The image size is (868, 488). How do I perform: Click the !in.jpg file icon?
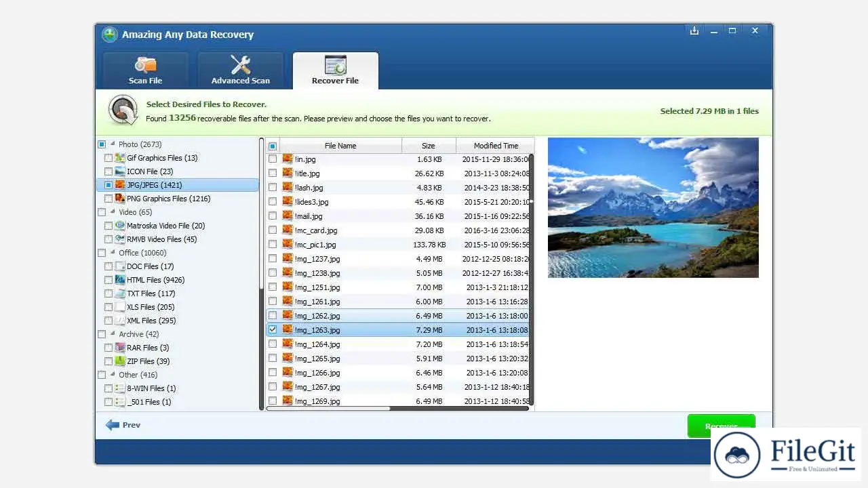pos(288,159)
